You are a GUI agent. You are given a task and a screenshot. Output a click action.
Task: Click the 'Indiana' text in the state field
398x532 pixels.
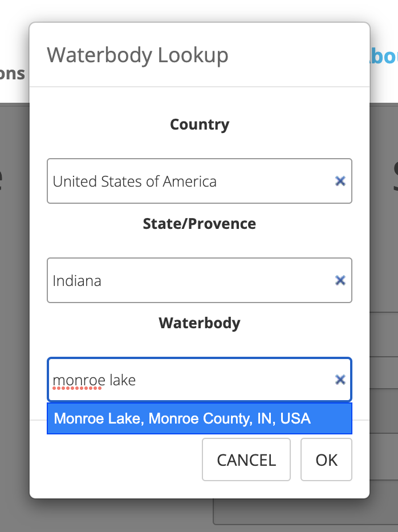pyautogui.click(x=77, y=281)
